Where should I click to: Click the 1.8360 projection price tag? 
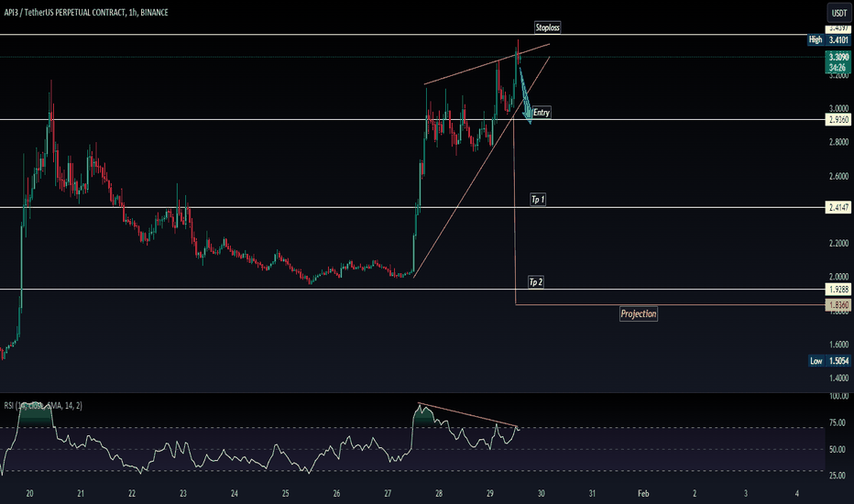pos(838,305)
